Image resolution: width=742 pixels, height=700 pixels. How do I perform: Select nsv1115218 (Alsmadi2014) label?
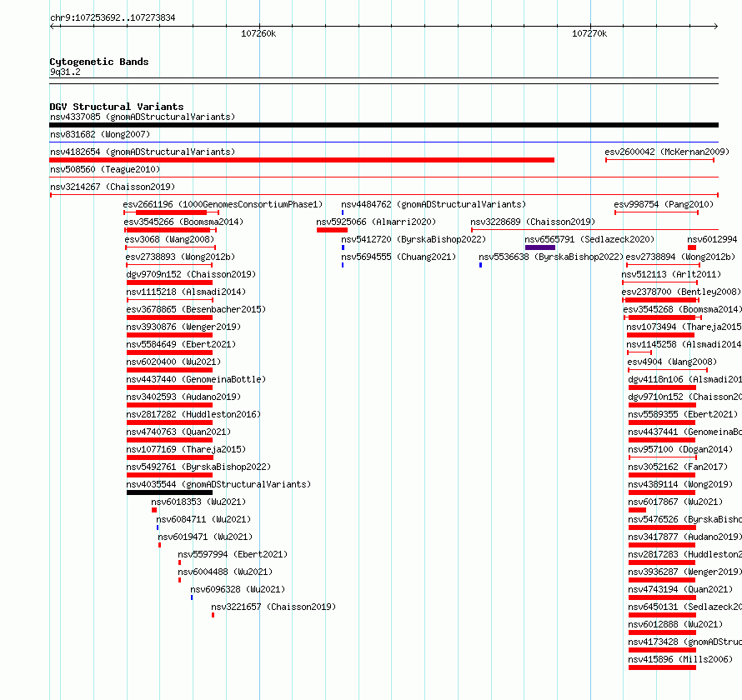tap(186, 292)
